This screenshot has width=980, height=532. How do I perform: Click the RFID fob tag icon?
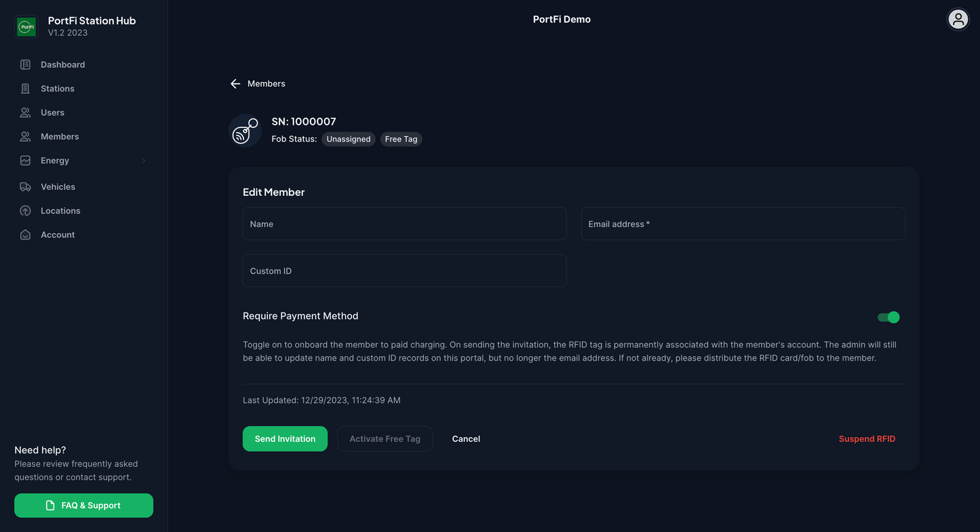245,131
